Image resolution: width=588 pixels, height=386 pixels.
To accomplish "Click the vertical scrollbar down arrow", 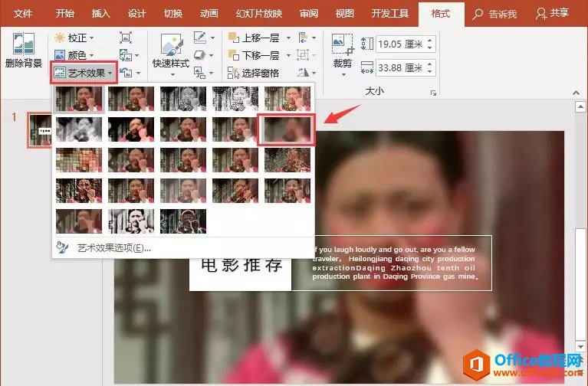I will [580, 346].
